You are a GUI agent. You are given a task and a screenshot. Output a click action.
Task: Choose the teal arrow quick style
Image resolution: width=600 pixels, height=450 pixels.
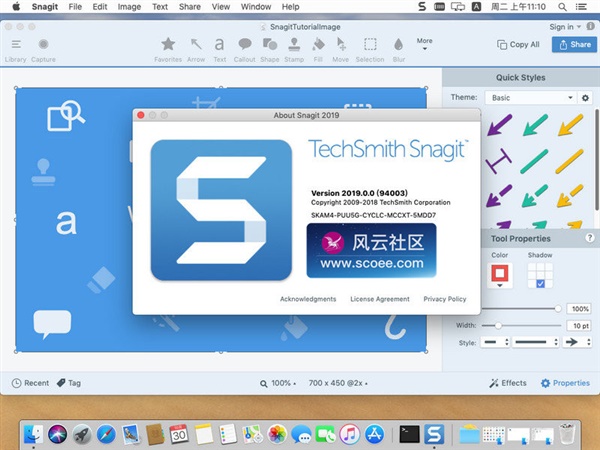point(535,125)
